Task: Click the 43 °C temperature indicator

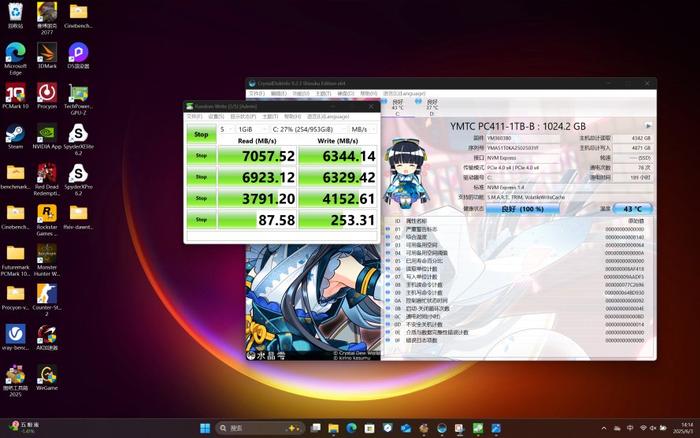Action: 633,209
